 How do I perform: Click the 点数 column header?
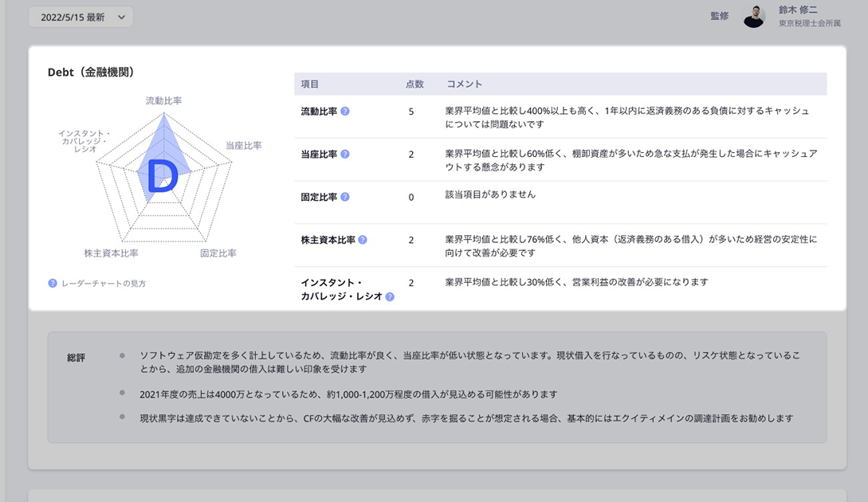coord(414,84)
